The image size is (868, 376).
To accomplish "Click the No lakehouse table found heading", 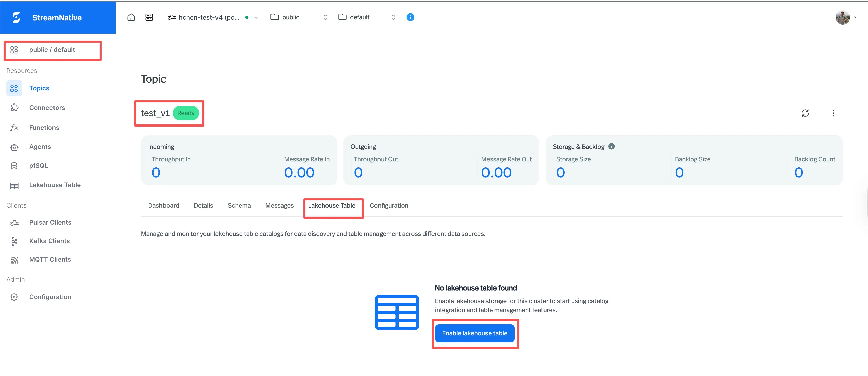I will pyautogui.click(x=475, y=288).
